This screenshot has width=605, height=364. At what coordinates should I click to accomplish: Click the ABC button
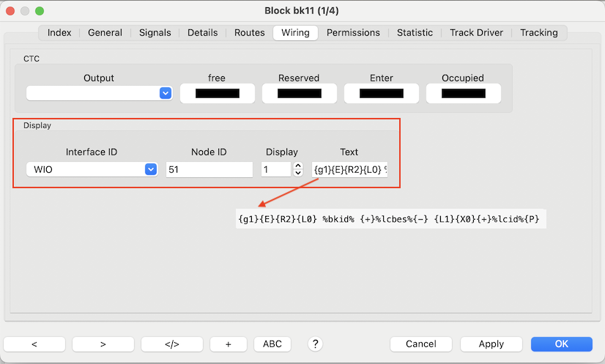pos(272,344)
